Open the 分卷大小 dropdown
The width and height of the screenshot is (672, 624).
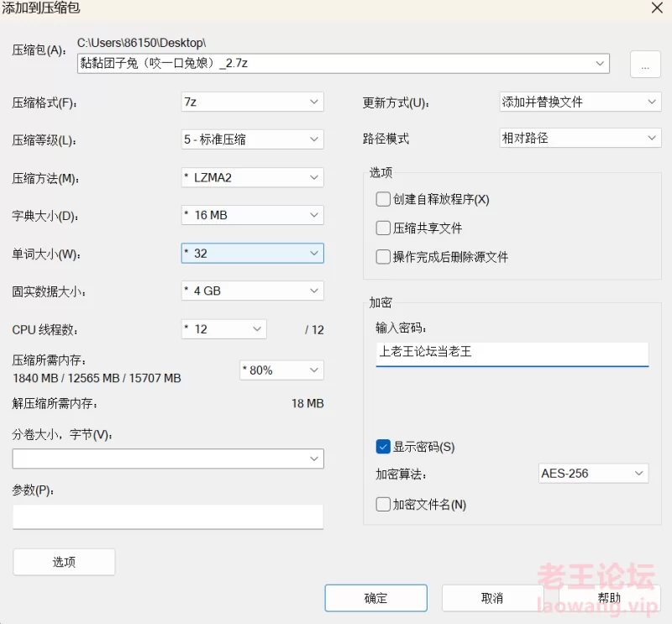(x=168, y=459)
